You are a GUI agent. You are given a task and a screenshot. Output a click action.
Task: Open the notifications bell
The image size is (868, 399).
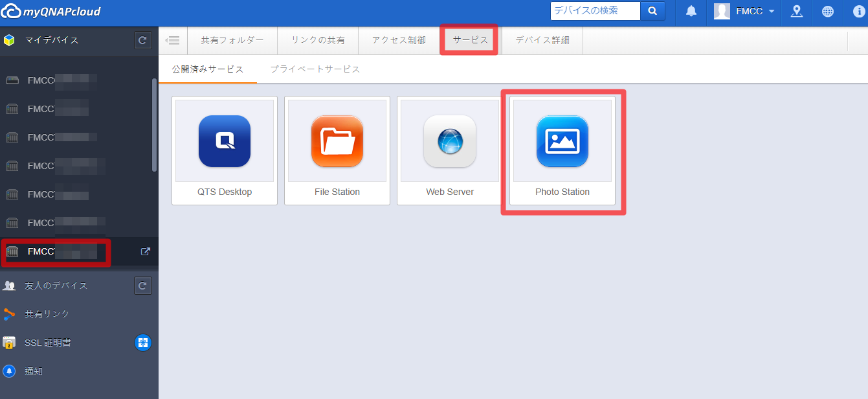(x=691, y=11)
